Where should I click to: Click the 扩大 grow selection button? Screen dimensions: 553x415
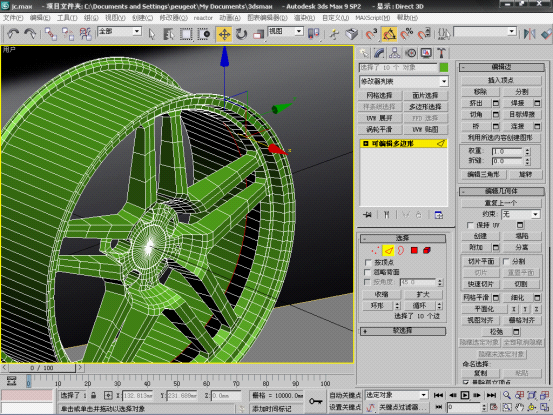click(422, 294)
